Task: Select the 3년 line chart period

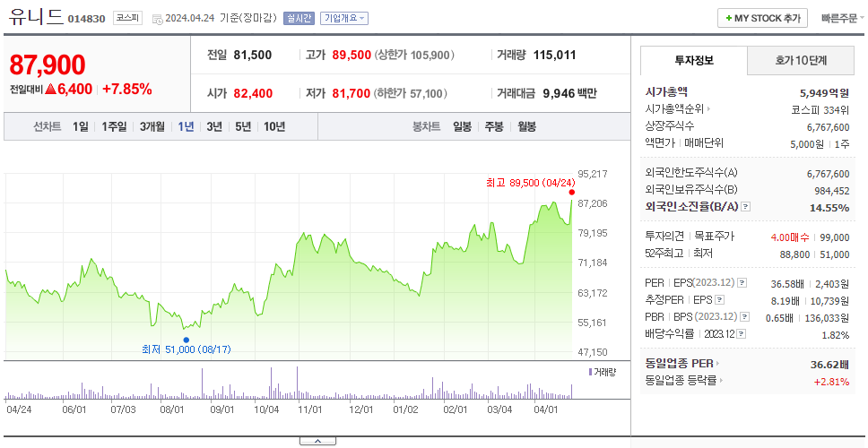Action: (214, 126)
